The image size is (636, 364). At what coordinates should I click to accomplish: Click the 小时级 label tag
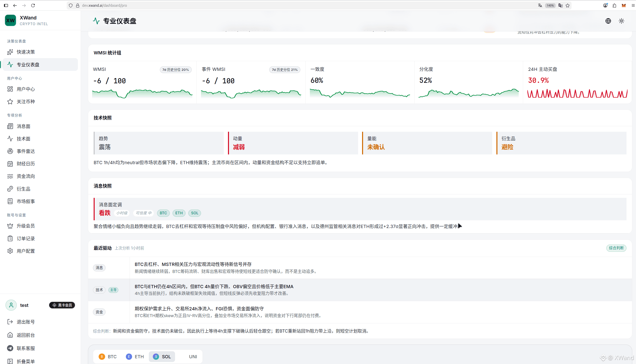pyautogui.click(x=122, y=213)
